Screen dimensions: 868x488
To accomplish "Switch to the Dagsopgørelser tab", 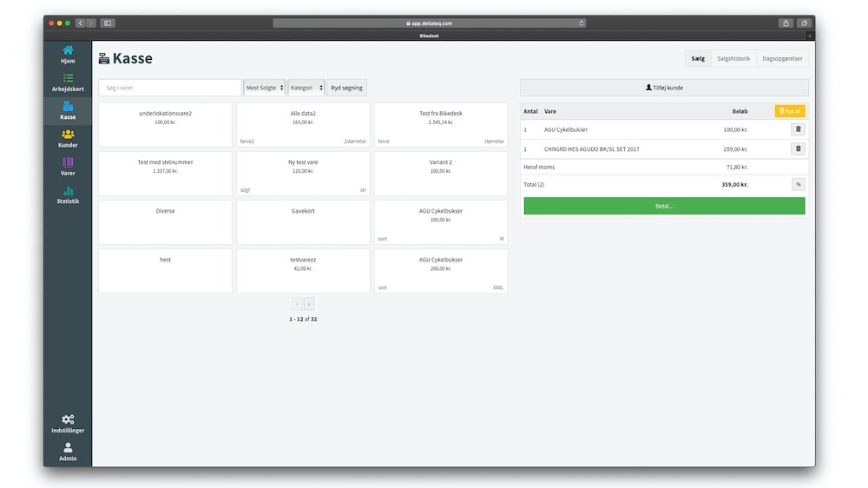I will pyautogui.click(x=782, y=58).
